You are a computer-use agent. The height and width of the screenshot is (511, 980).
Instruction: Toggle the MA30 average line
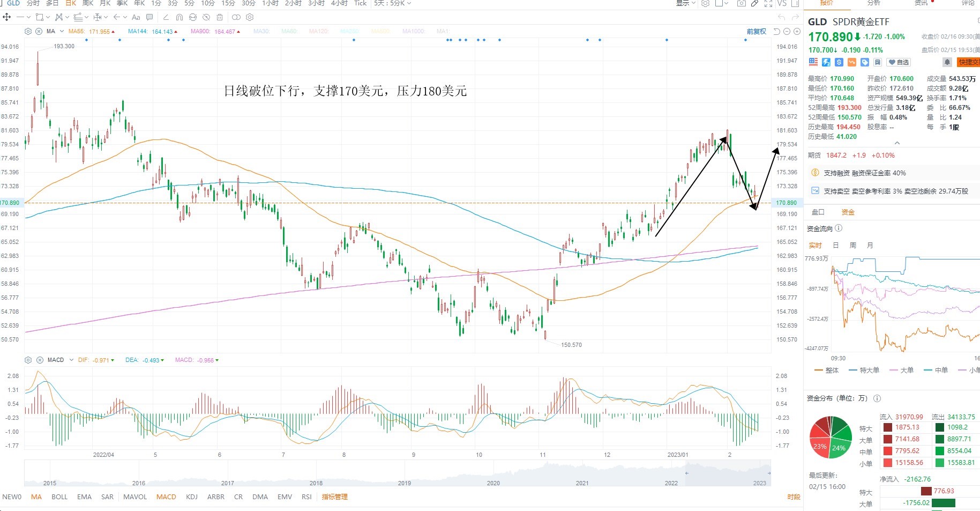(261, 32)
